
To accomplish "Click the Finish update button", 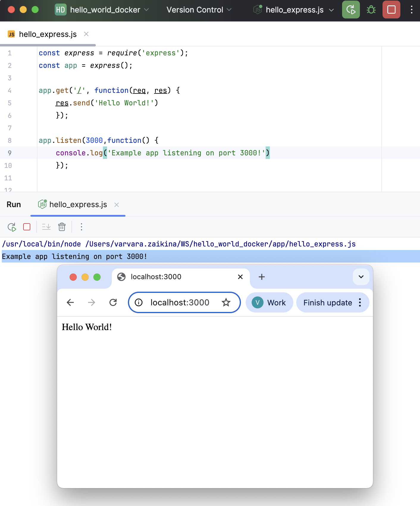I will click(327, 303).
